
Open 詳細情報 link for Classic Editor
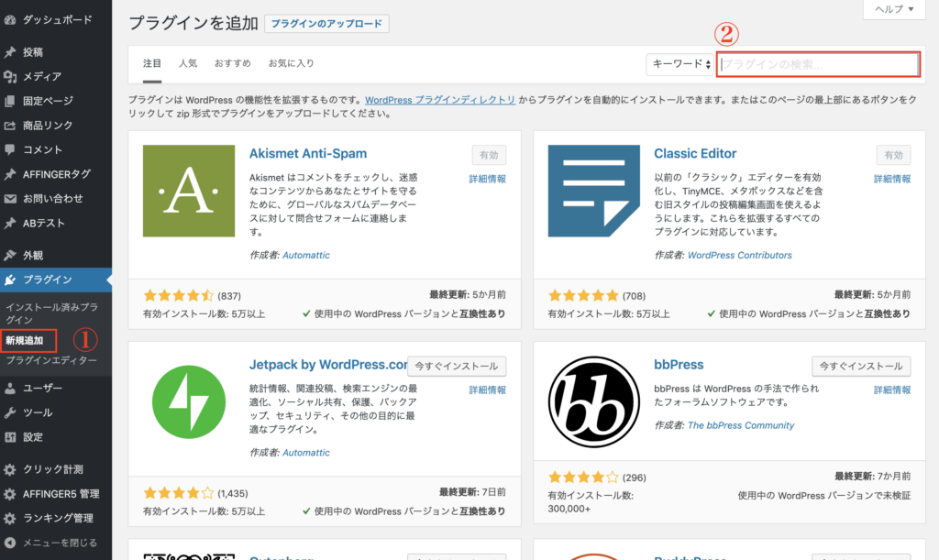click(x=892, y=180)
